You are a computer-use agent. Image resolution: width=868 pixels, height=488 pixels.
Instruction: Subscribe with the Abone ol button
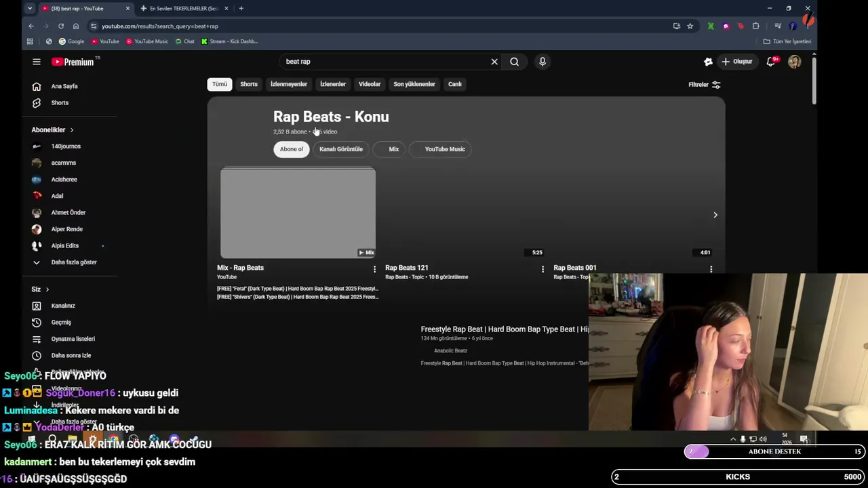point(292,149)
